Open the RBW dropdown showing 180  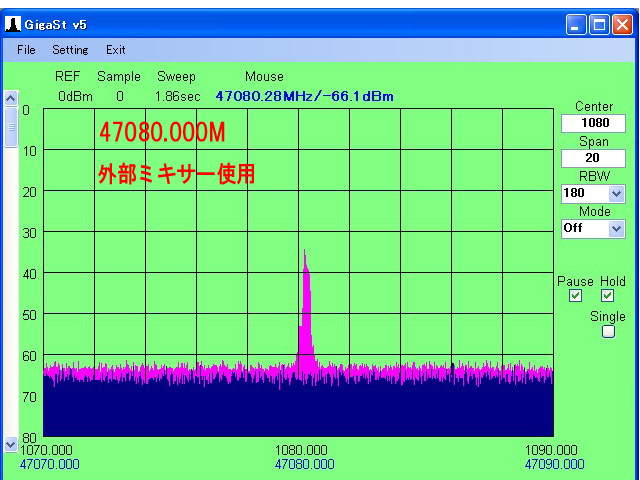616,193
